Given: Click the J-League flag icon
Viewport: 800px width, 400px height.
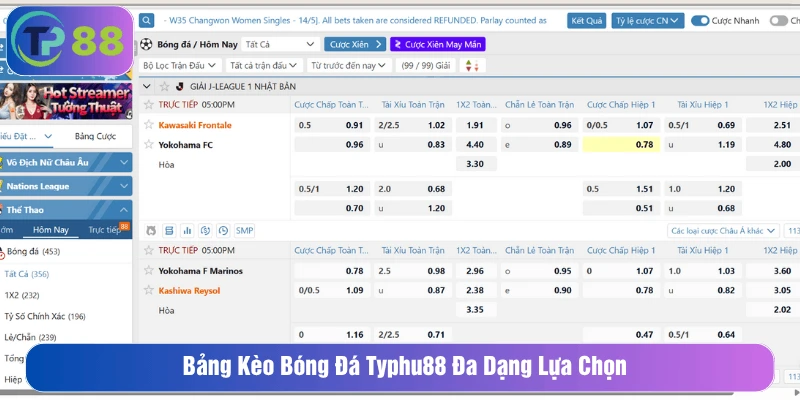Looking at the screenshot, I should 179,87.
